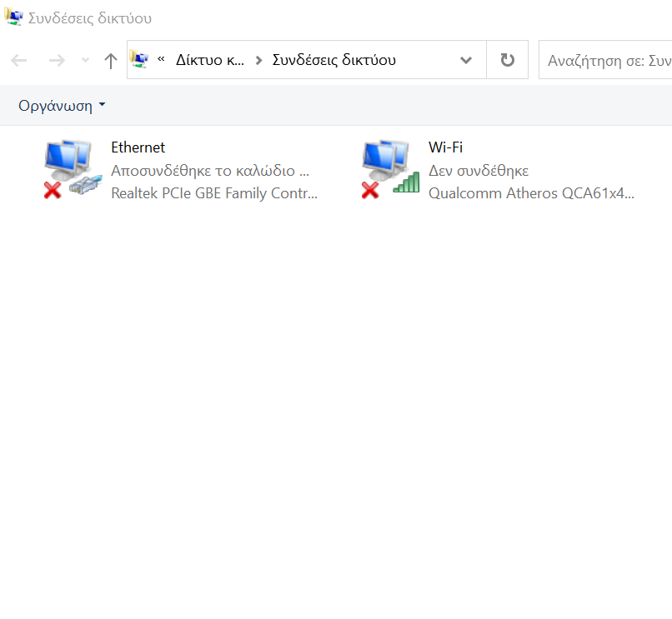Click the title bar network connections icon
This screenshot has width=672, height=619.
click(13, 17)
